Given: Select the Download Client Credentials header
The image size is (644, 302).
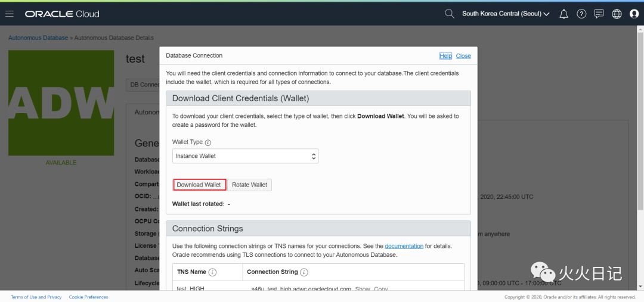Looking at the screenshot, I should pos(318,98).
